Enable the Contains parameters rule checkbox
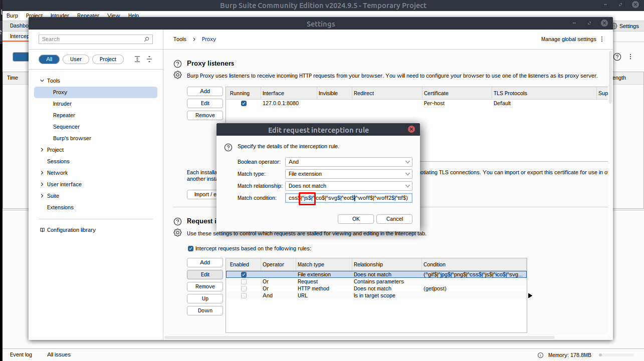Screen dimensions: 644x361 click(244, 282)
